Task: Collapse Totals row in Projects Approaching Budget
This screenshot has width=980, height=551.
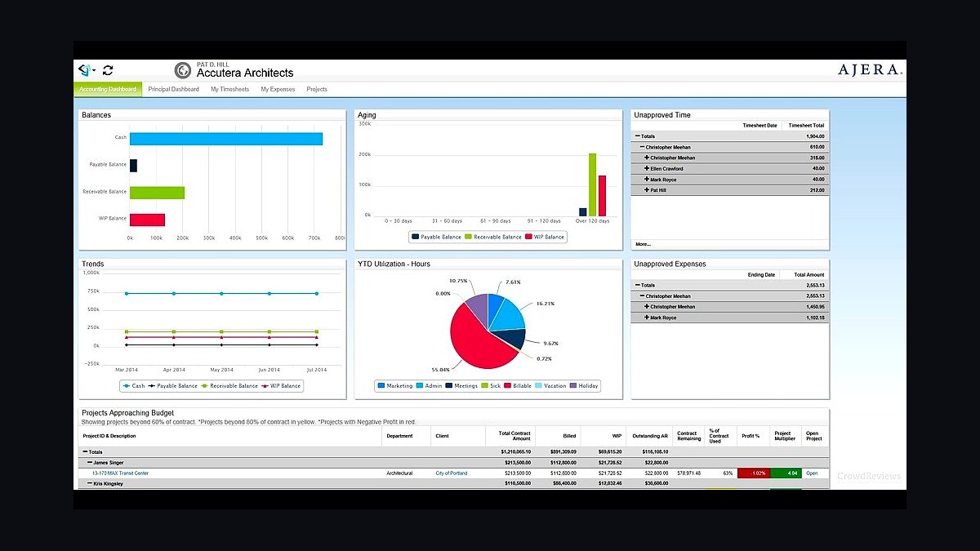Action: tap(86, 451)
